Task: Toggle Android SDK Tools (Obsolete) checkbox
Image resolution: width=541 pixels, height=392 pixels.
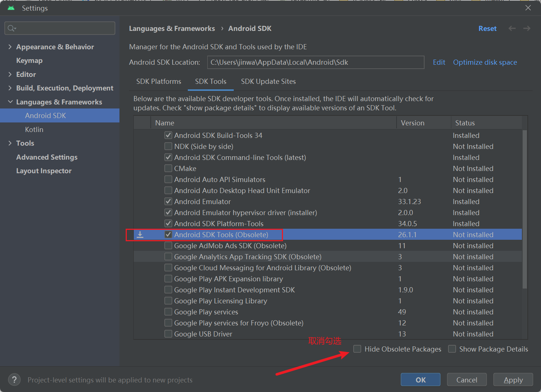Action: pos(168,235)
